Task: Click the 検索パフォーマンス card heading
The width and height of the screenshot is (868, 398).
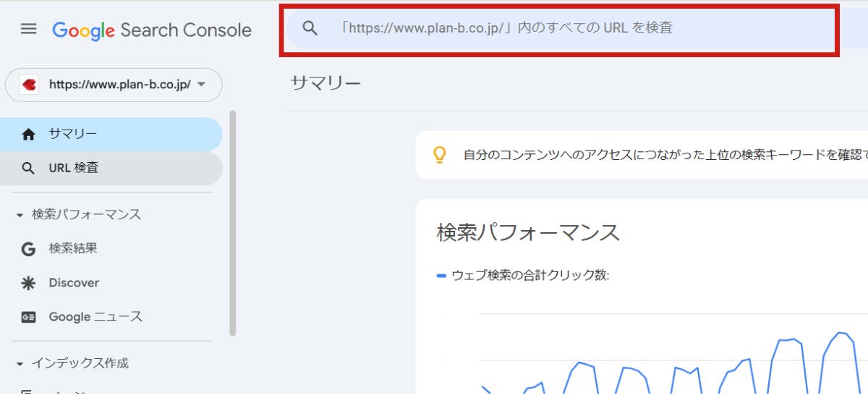Action: coord(529,232)
